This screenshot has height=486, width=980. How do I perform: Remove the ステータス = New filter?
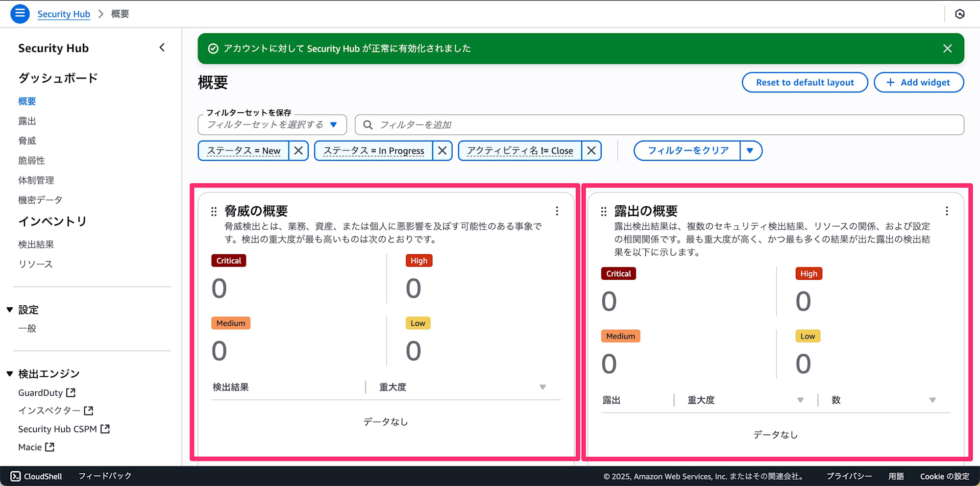(x=298, y=150)
